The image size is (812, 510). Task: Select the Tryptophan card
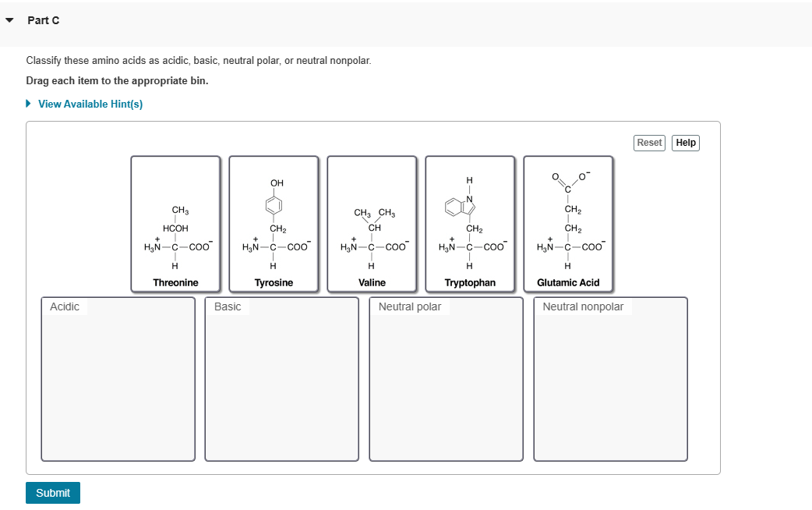point(470,224)
